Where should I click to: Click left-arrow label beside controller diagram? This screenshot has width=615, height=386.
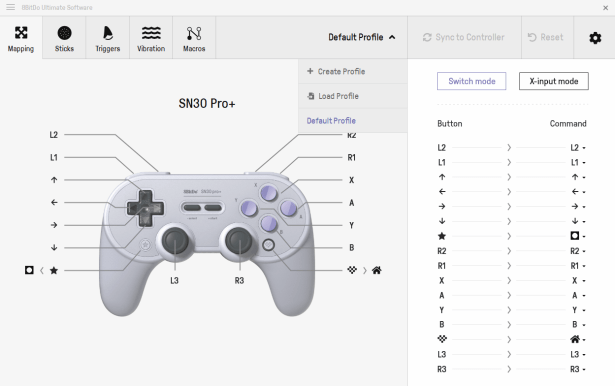(x=54, y=202)
